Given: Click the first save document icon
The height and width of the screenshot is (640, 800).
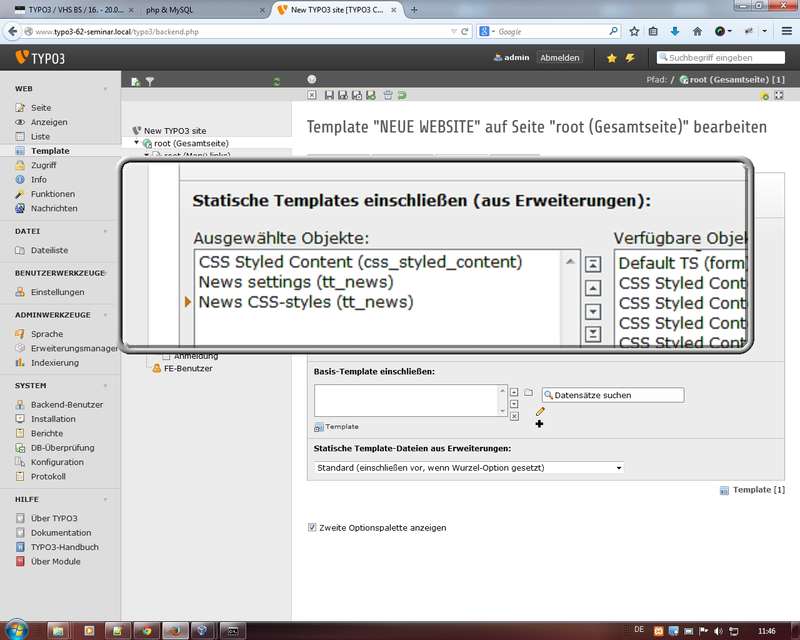Looking at the screenshot, I should (329, 95).
